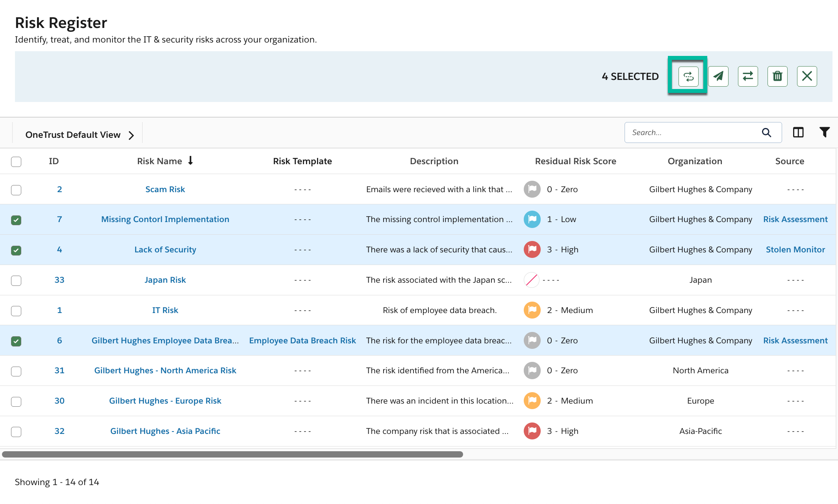The image size is (838, 504).
Task: Check the Scam Risk row checkbox
Action: [16, 190]
